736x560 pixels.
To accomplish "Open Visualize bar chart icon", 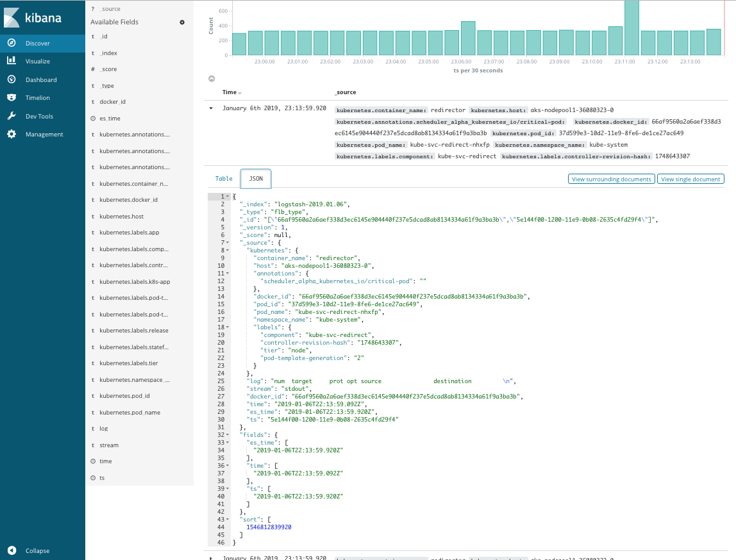I will pyautogui.click(x=12, y=61).
